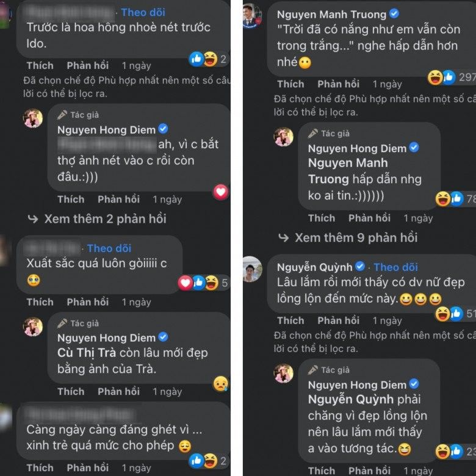
Task: Open Nguyễn Quỳnh's avatar photo
Action: click(252, 269)
